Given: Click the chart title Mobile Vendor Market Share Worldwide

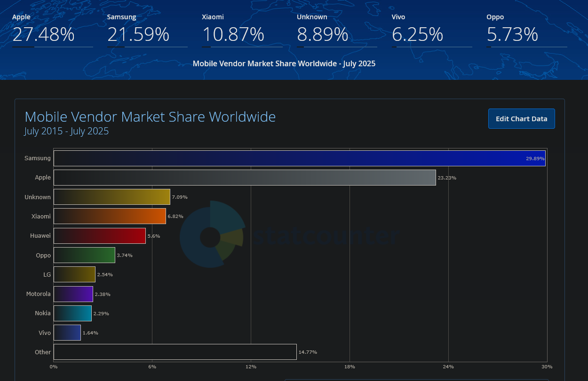Looking at the screenshot, I should [150, 117].
